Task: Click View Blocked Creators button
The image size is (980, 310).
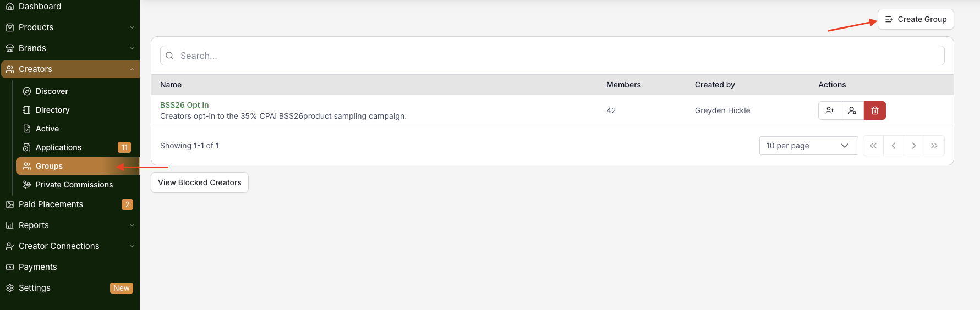Action: tap(200, 182)
